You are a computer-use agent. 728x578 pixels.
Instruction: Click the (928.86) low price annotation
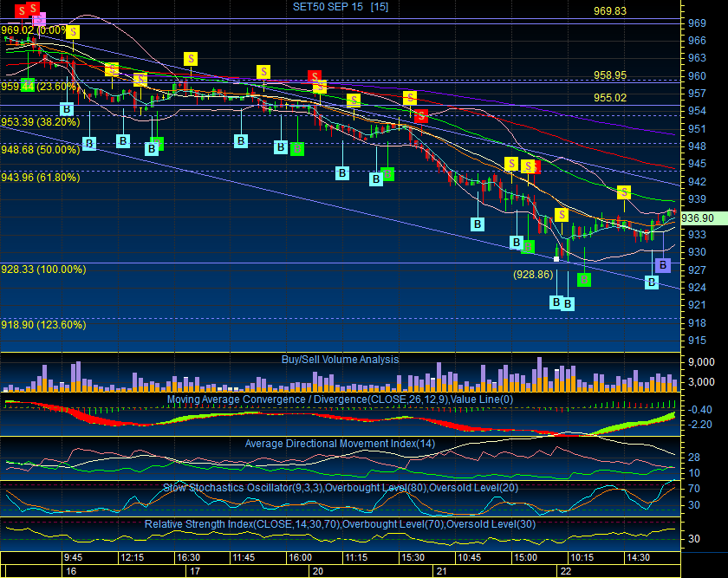click(533, 275)
